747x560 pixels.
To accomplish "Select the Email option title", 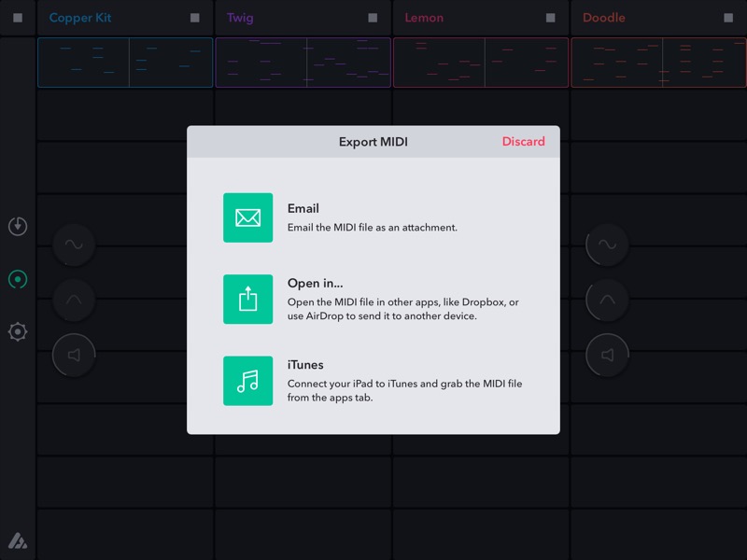I will tap(303, 208).
